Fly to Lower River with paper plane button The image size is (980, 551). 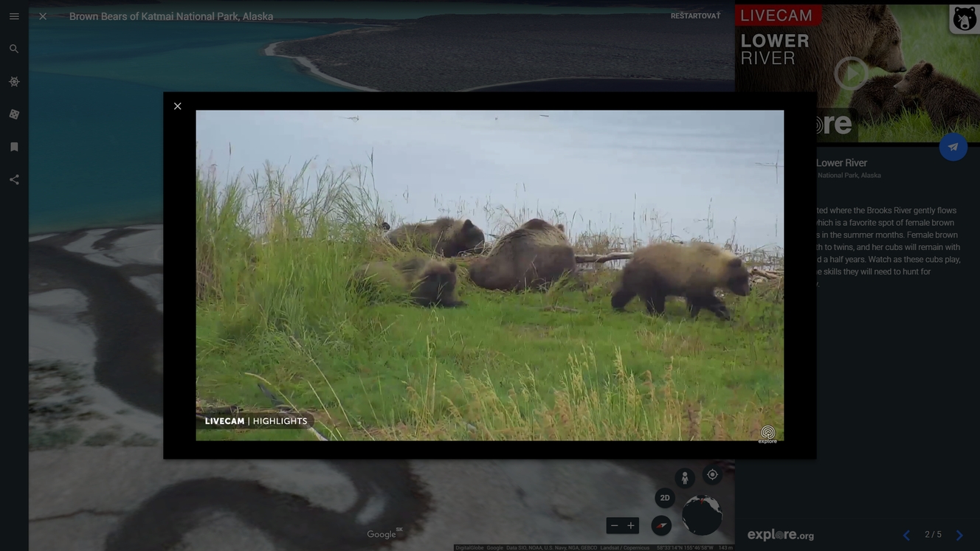click(x=953, y=147)
